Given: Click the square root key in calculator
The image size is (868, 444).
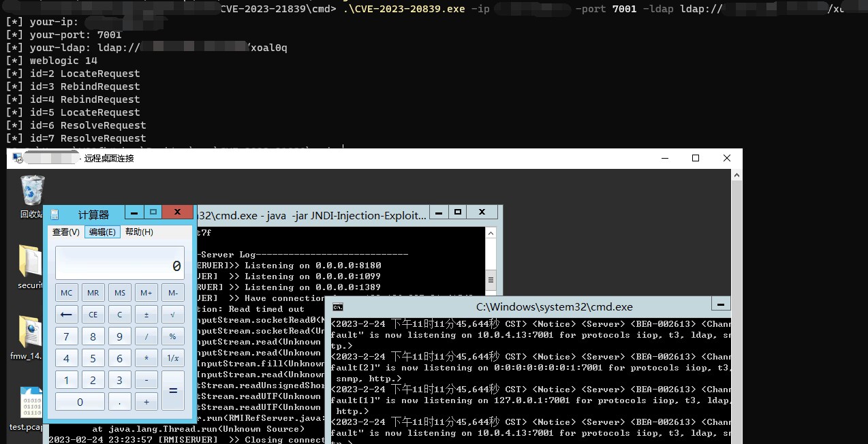Looking at the screenshot, I should 173,315.
